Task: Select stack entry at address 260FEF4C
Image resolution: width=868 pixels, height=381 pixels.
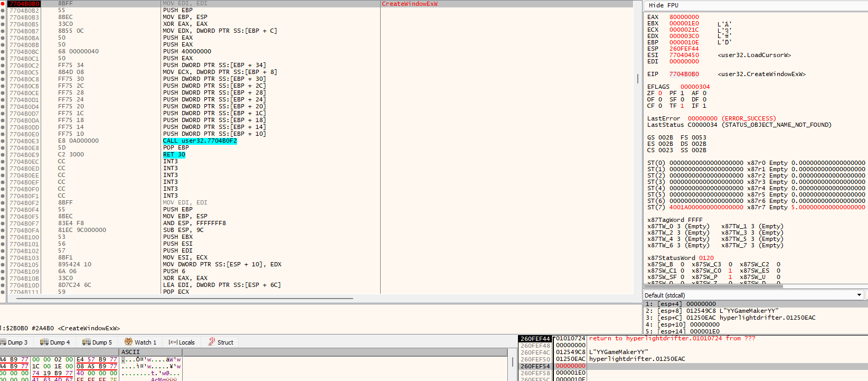Action: [x=535, y=352]
